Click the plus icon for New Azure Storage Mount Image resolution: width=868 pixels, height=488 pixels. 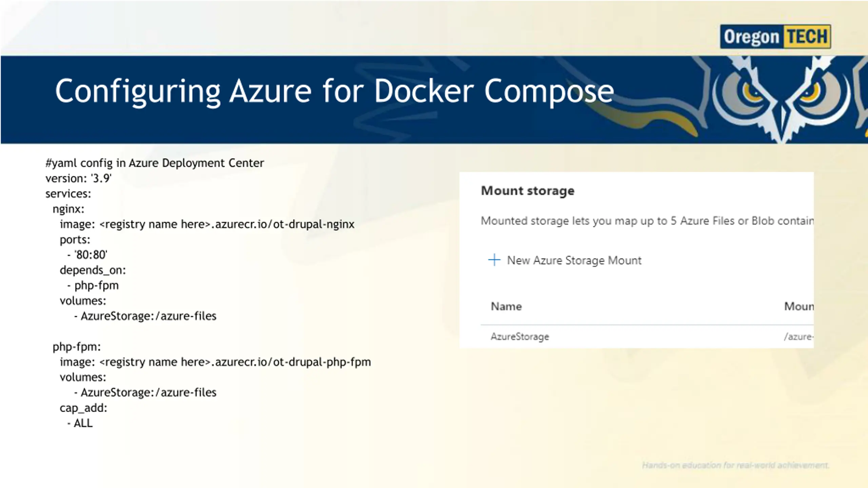pyautogui.click(x=494, y=260)
